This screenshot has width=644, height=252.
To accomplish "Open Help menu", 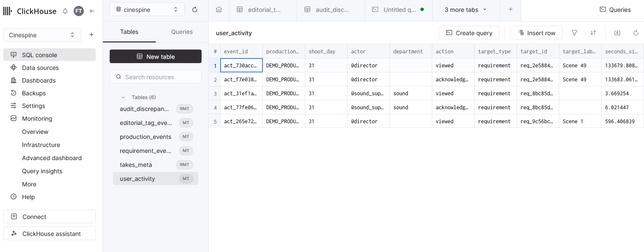I will tap(50, 197).
